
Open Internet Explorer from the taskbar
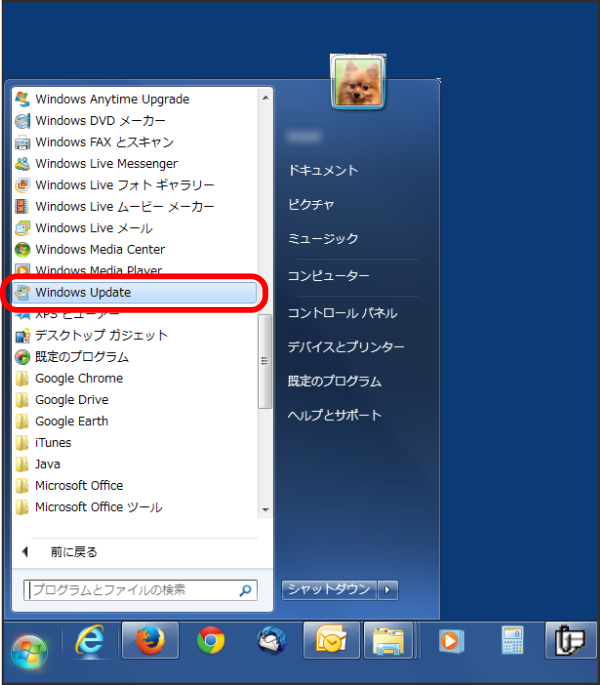tap(90, 640)
